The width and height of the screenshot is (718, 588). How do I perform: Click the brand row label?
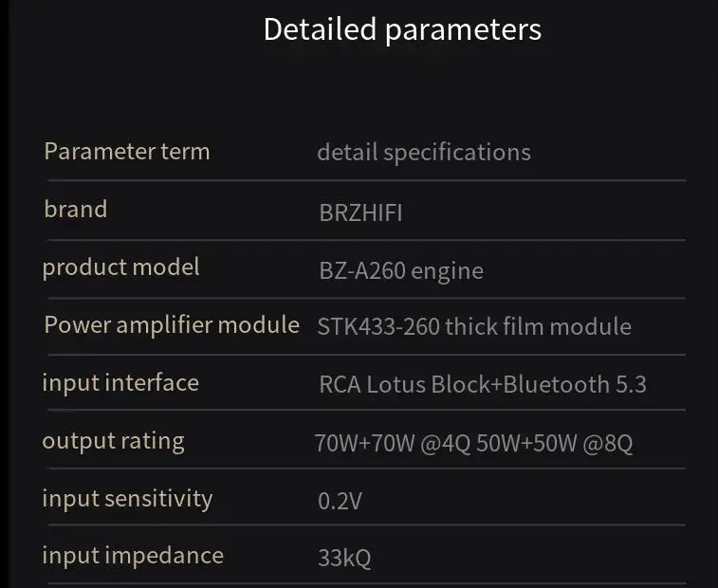pos(76,209)
